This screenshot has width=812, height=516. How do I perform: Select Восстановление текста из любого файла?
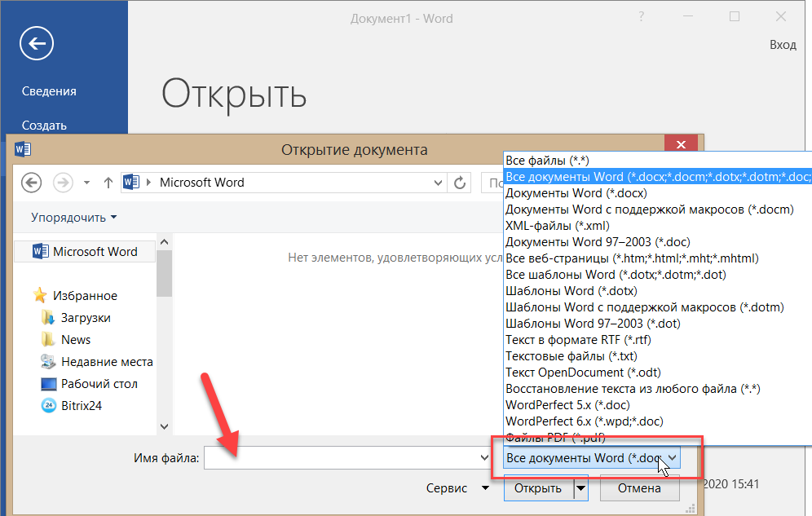click(x=658, y=389)
